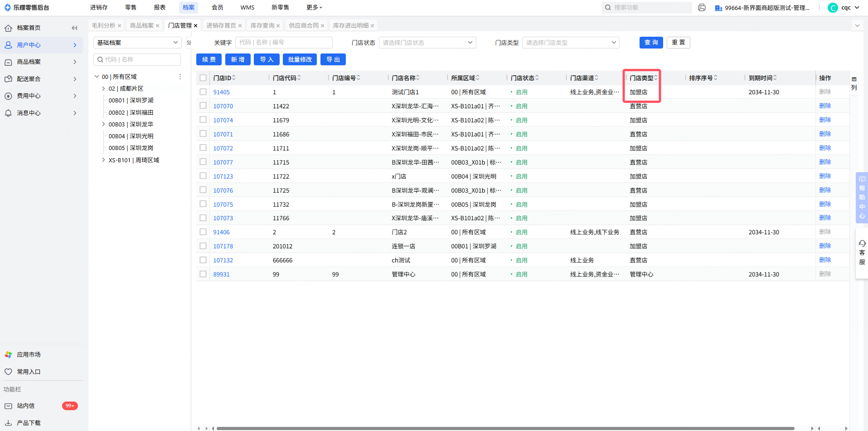Expand the XS-B101 | 周琦区域 tree node
Image resolution: width=868 pixels, height=431 pixels.
click(x=103, y=160)
